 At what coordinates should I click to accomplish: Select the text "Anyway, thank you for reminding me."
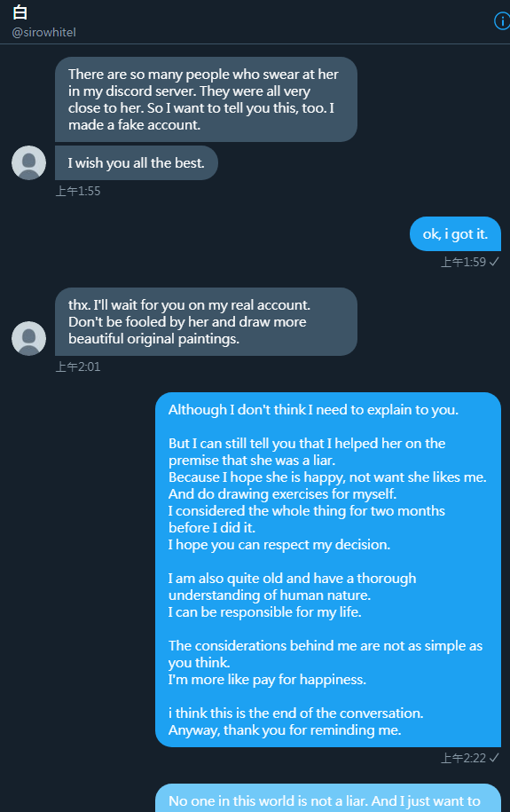(x=285, y=730)
